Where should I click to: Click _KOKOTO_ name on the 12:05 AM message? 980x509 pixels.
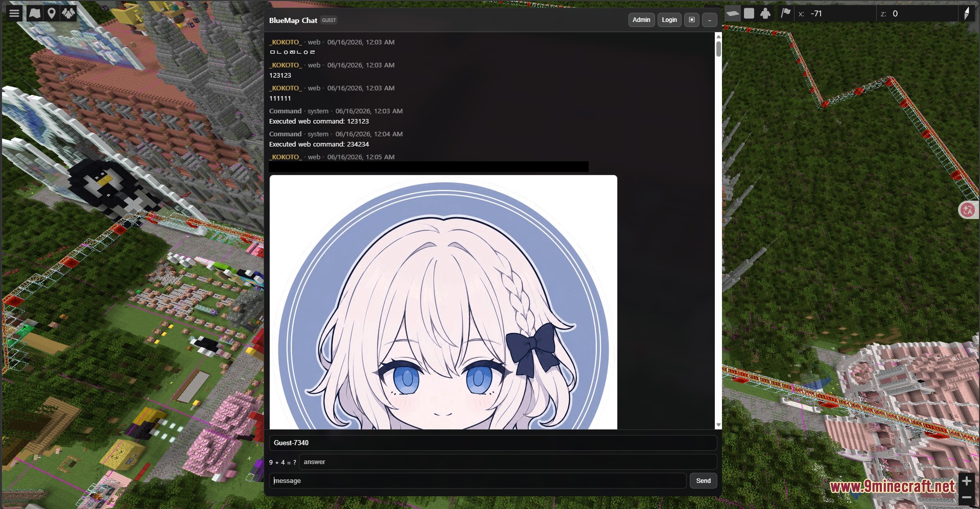click(x=286, y=157)
